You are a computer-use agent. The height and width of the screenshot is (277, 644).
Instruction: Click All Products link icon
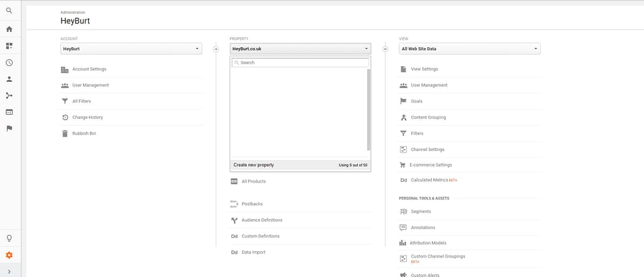(234, 181)
